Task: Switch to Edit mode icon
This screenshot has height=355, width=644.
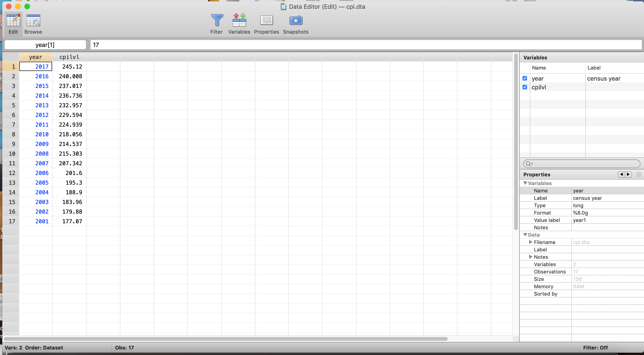Action: [13, 20]
